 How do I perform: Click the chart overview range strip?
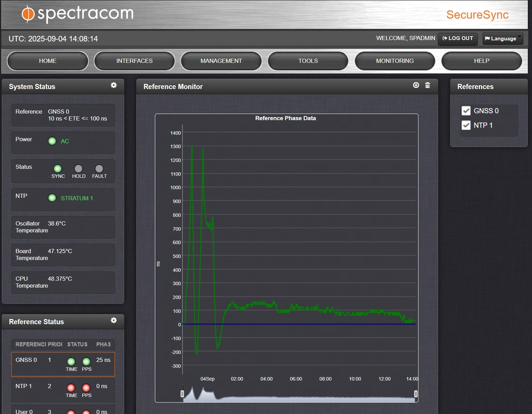(x=299, y=394)
